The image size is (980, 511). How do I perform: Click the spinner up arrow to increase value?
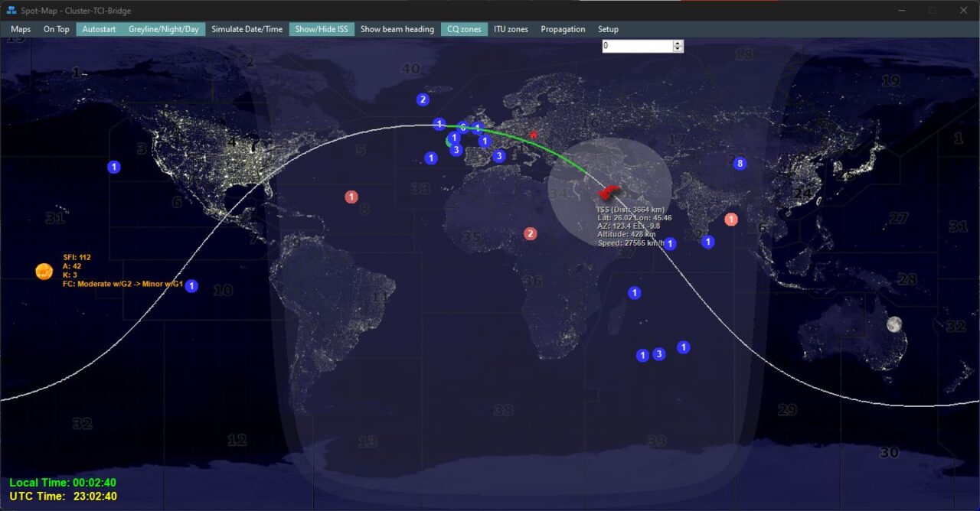677,43
